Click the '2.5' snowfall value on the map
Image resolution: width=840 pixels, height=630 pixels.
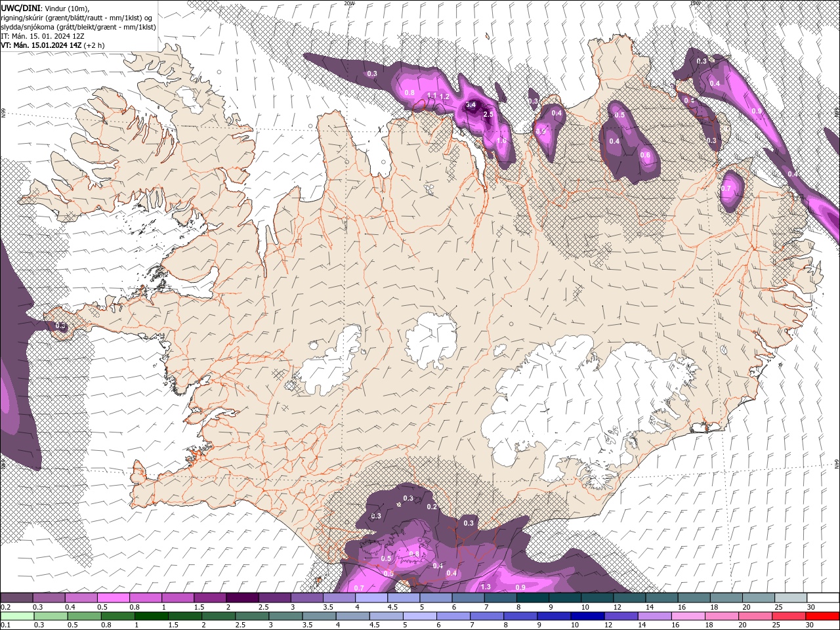488,114
